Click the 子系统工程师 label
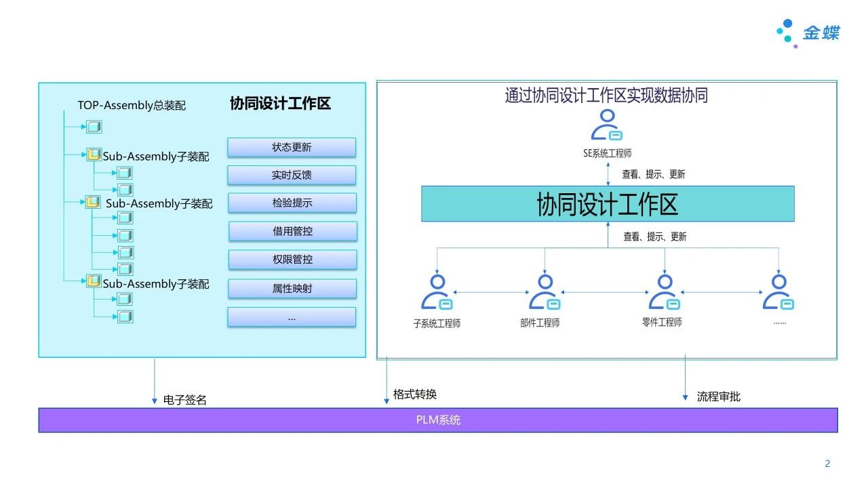 (x=437, y=324)
